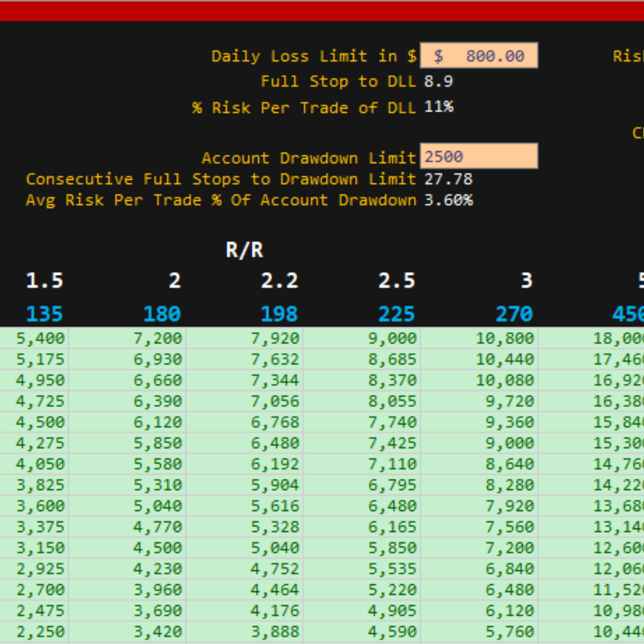This screenshot has width=644, height=644.
Task: Click the Account Drawdown Limit label
Action: click(309, 158)
